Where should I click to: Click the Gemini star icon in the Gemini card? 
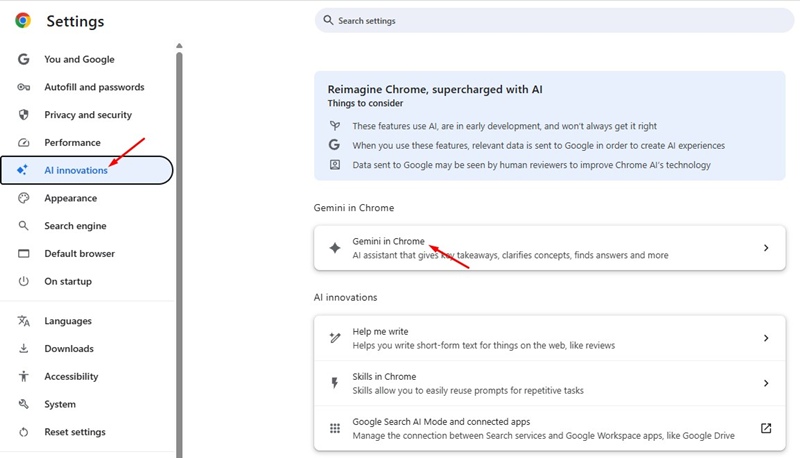tap(335, 248)
